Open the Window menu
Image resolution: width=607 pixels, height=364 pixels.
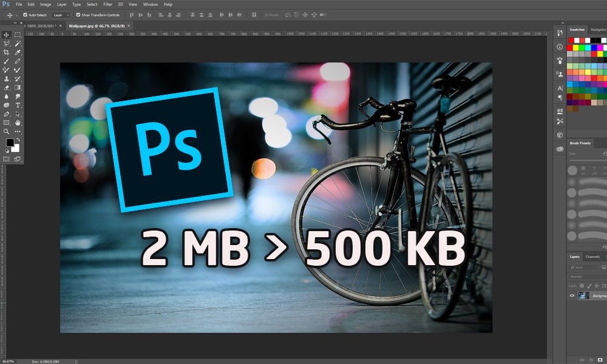click(151, 5)
